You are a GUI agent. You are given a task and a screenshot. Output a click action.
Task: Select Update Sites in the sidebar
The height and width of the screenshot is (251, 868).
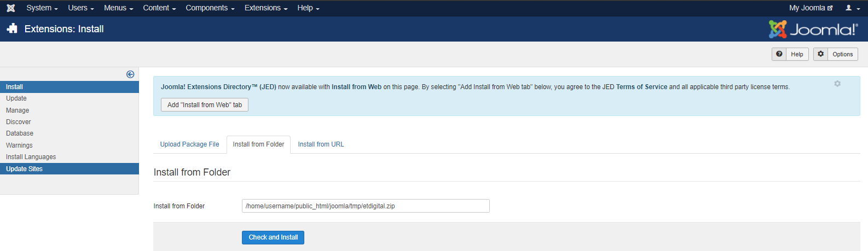point(70,169)
